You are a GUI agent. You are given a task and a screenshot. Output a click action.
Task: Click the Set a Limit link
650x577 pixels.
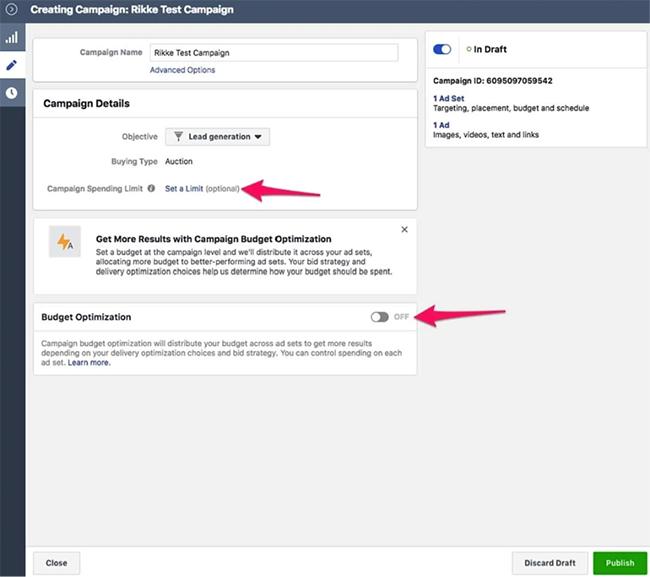click(x=184, y=189)
